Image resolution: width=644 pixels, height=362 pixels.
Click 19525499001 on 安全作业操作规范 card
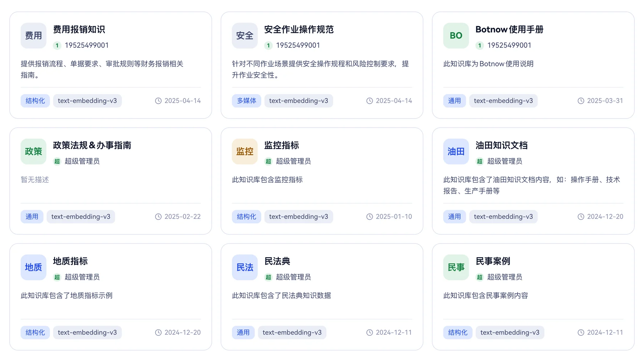point(298,45)
